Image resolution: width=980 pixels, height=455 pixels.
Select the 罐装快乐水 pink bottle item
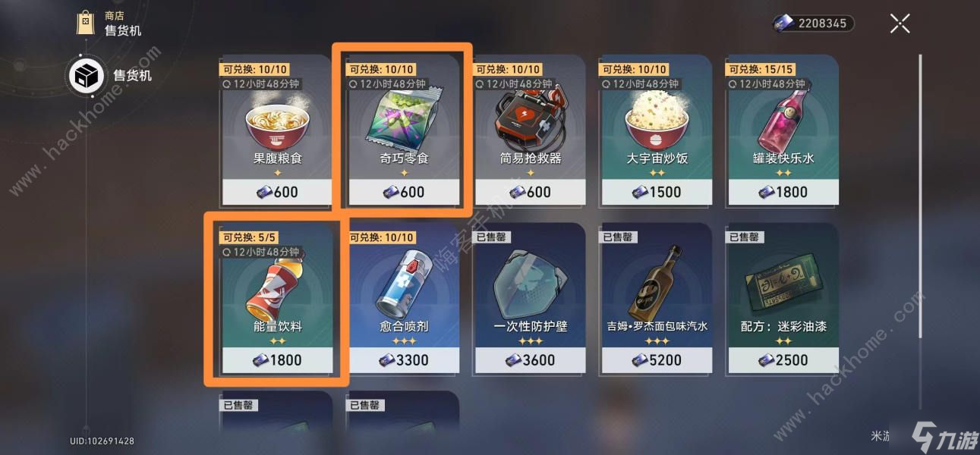click(x=783, y=130)
